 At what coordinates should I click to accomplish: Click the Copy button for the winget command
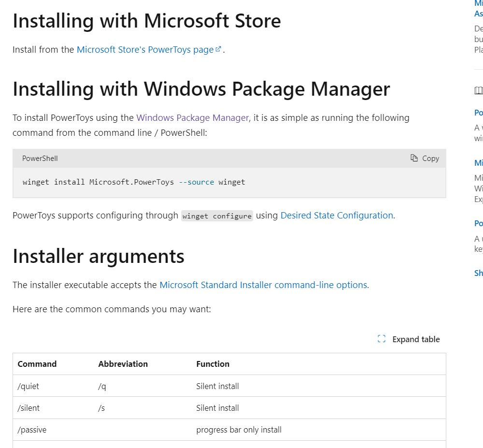[424, 158]
